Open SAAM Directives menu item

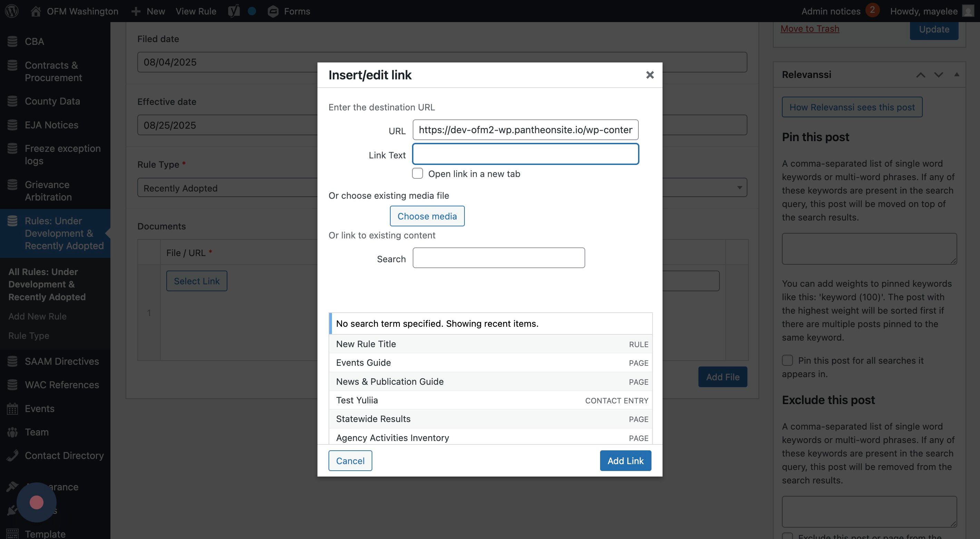pos(62,361)
